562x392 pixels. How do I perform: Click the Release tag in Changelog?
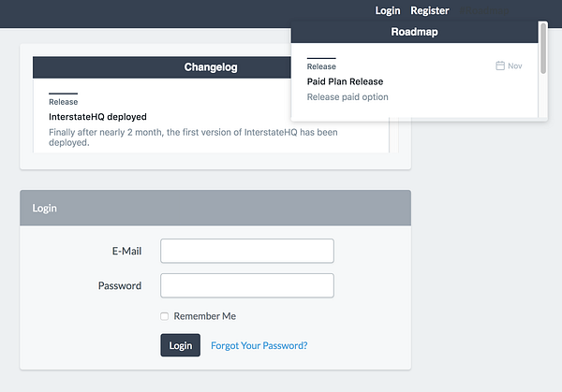pos(63,102)
